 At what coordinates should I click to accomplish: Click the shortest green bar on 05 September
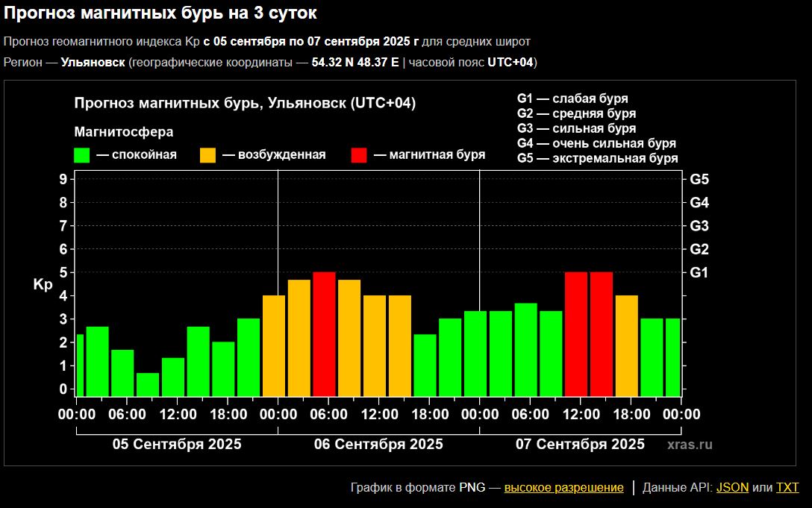pos(148,383)
